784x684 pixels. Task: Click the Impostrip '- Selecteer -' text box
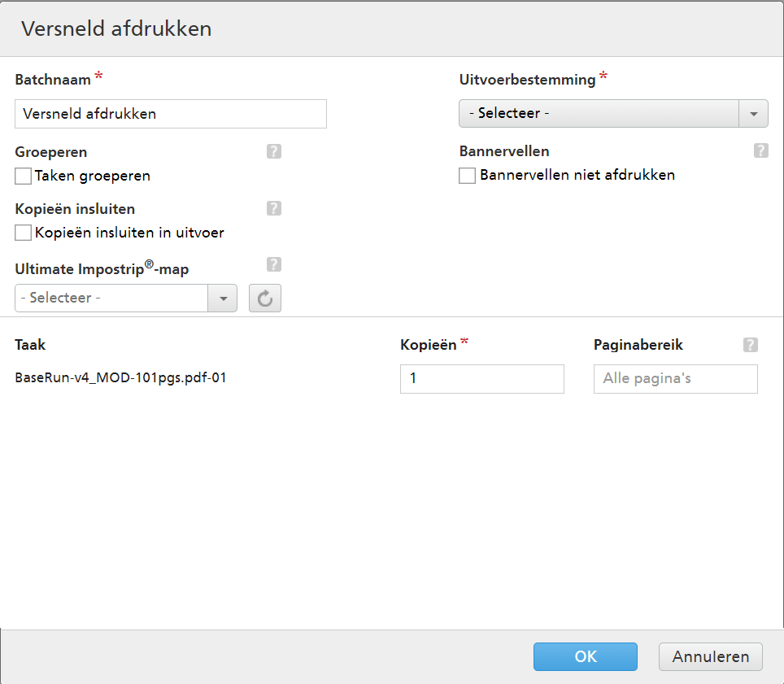(111, 298)
